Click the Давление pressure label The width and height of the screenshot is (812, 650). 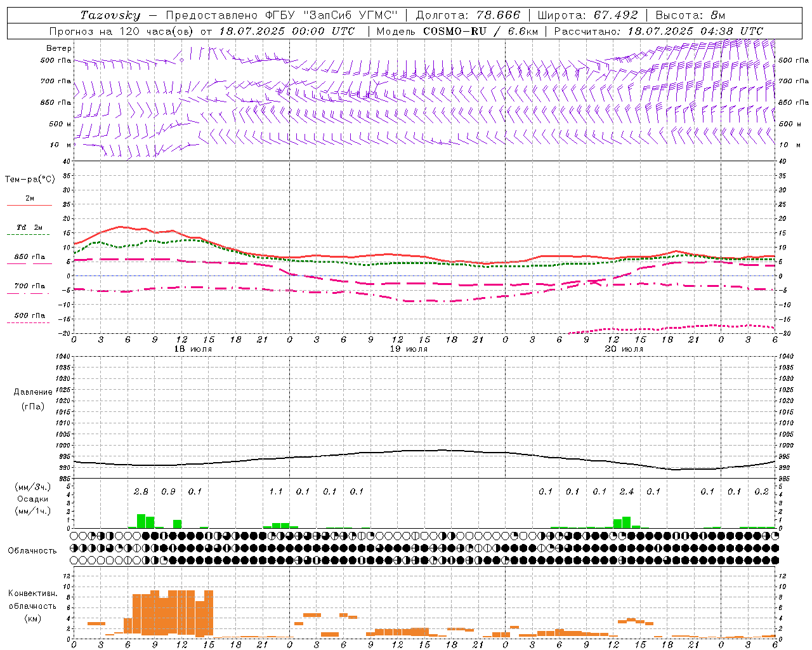(x=33, y=392)
